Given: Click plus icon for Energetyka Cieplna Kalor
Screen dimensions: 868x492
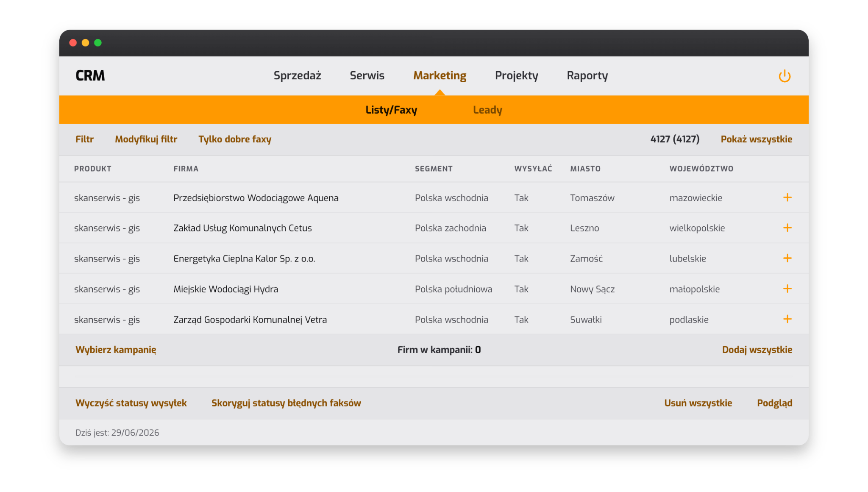Looking at the screenshot, I should point(787,259).
